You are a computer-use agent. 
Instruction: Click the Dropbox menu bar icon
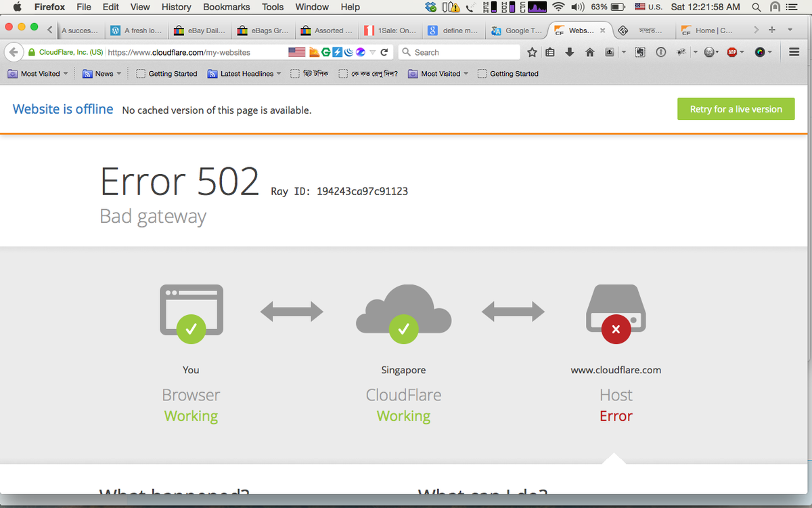click(431, 7)
